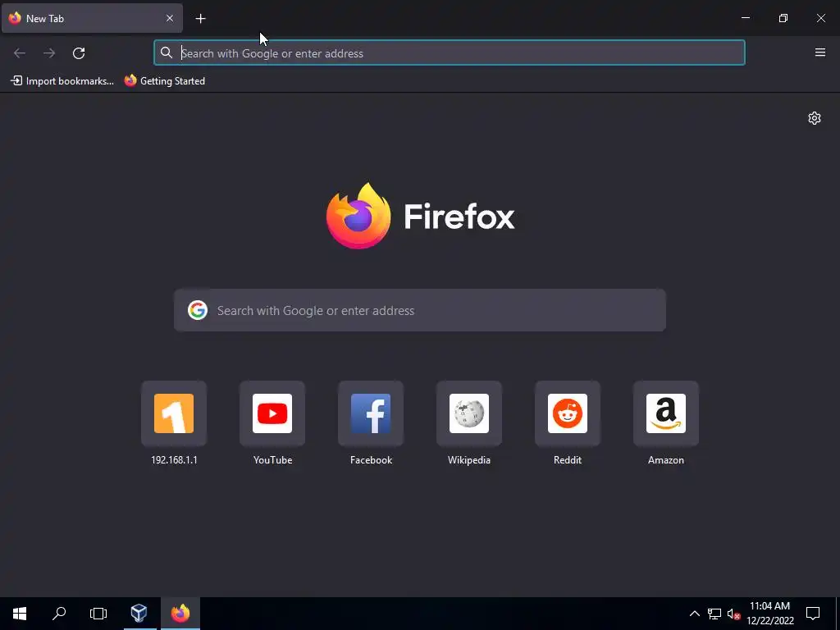
Task: Go back one page
Action: coord(20,53)
